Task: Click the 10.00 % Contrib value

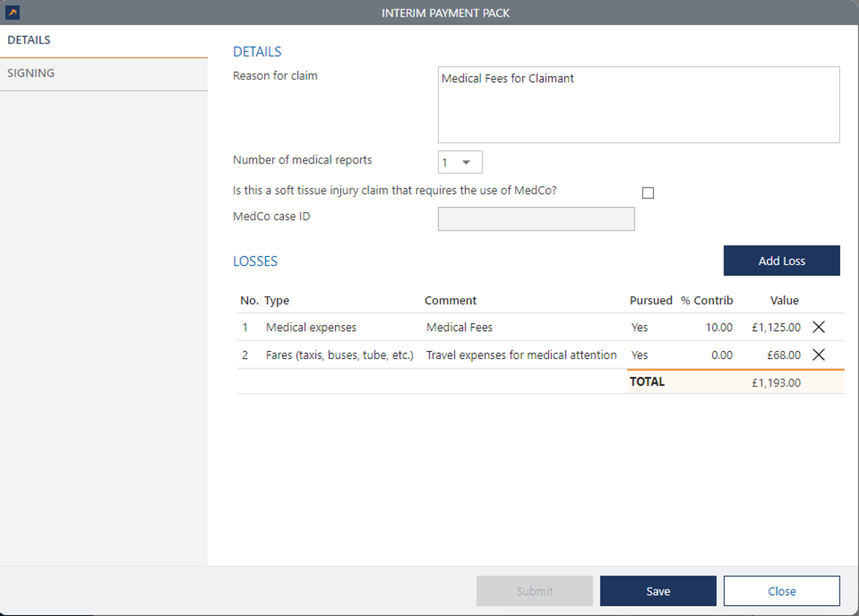Action: click(718, 327)
